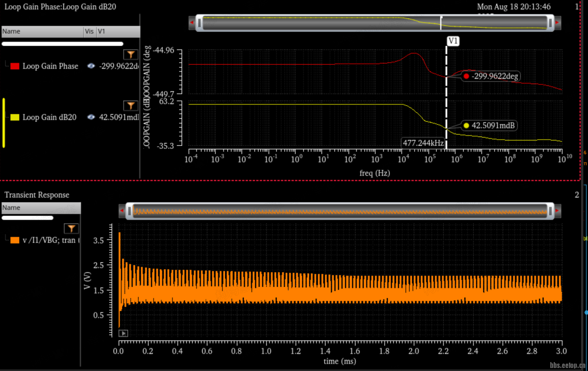Click the Name column header in loop gain panel

[x=43, y=32]
